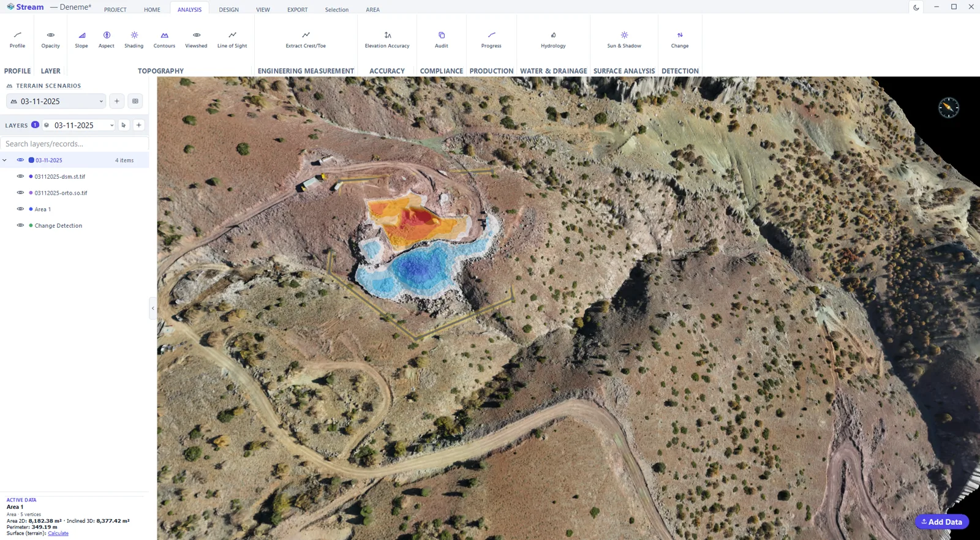
Task: Add a new layer with plus
Action: click(139, 125)
